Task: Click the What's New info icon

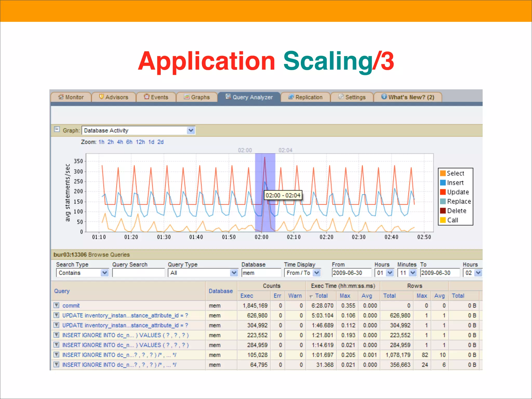Action: 384,97
